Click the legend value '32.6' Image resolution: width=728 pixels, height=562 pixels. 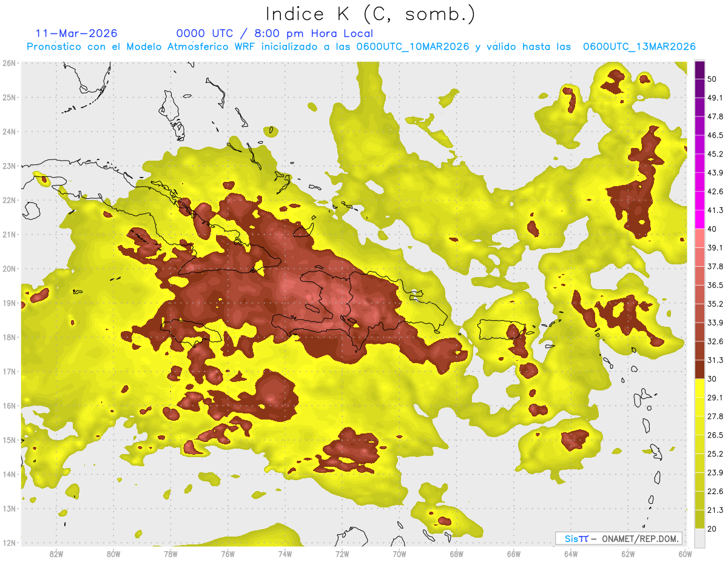tap(715, 341)
